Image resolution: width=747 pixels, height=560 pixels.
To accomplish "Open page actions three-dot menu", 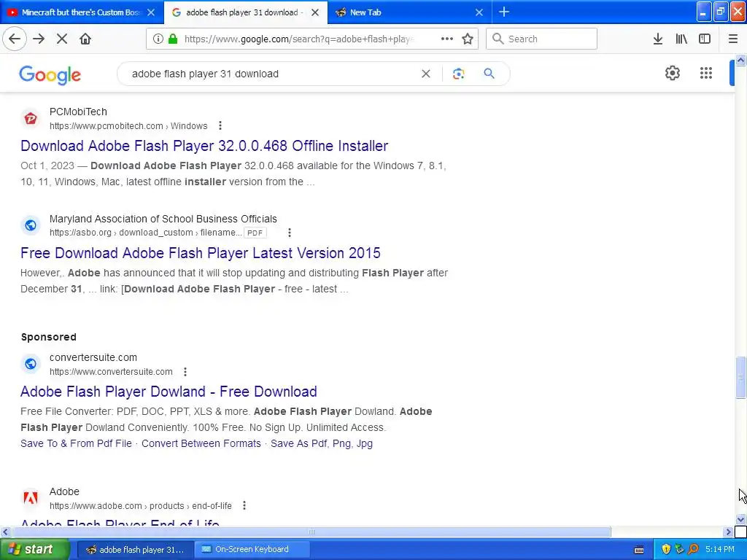I will (447, 39).
